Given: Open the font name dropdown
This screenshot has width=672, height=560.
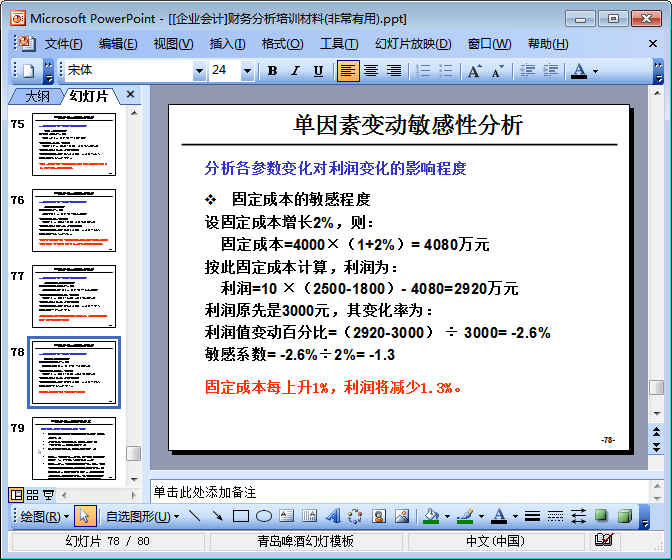Looking at the screenshot, I should [199, 71].
